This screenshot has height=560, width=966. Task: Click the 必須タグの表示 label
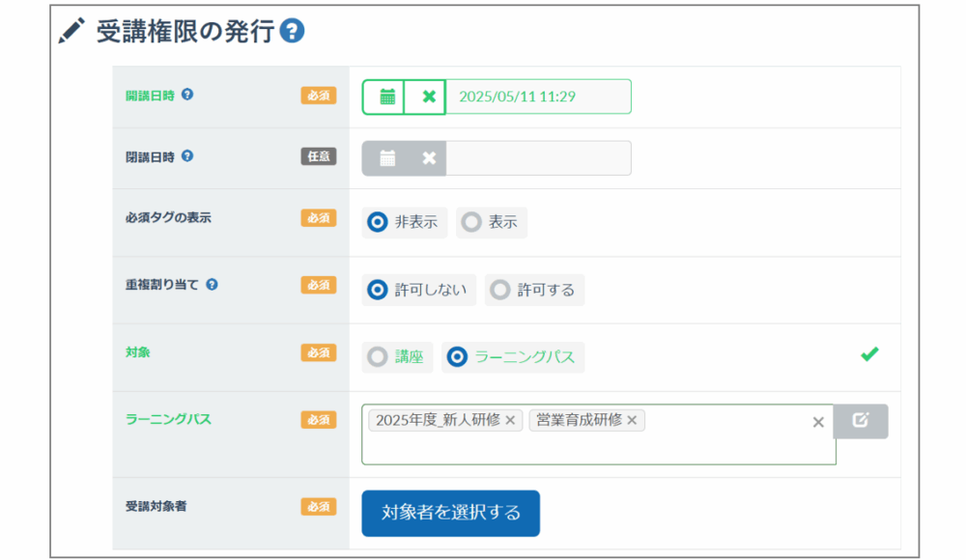pyautogui.click(x=168, y=217)
